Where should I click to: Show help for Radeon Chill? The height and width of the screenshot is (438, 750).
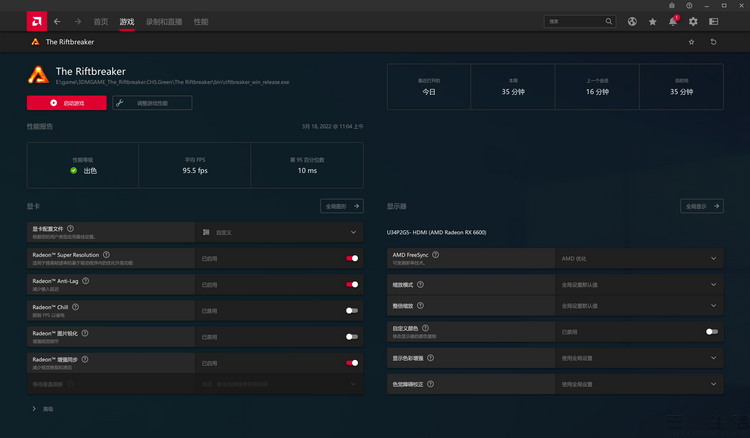click(75, 307)
